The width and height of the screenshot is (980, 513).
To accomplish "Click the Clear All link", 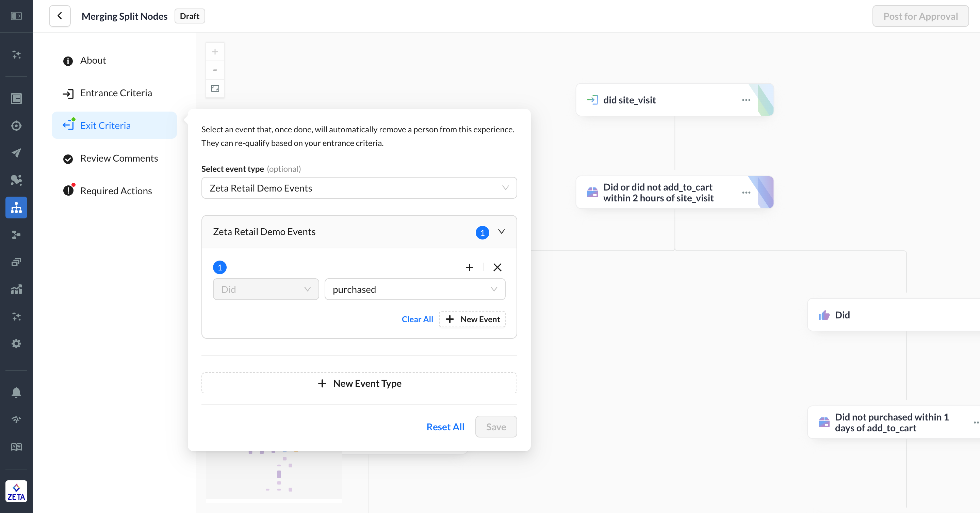I will (417, 319).
